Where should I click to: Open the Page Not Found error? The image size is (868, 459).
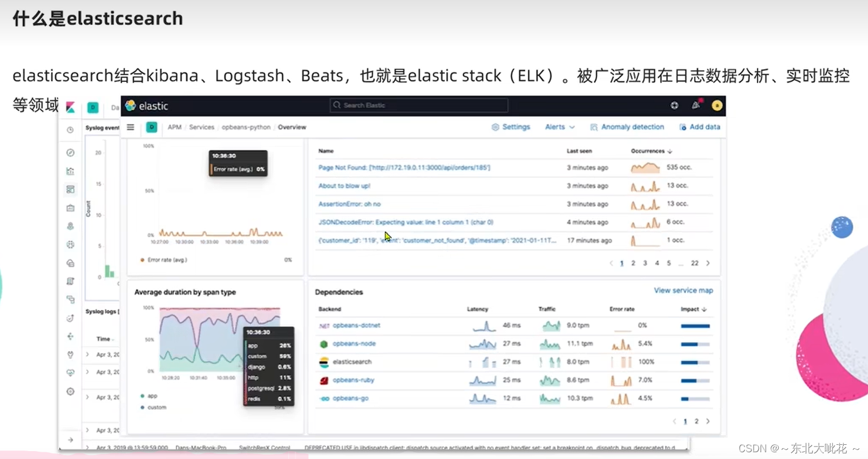404,167
